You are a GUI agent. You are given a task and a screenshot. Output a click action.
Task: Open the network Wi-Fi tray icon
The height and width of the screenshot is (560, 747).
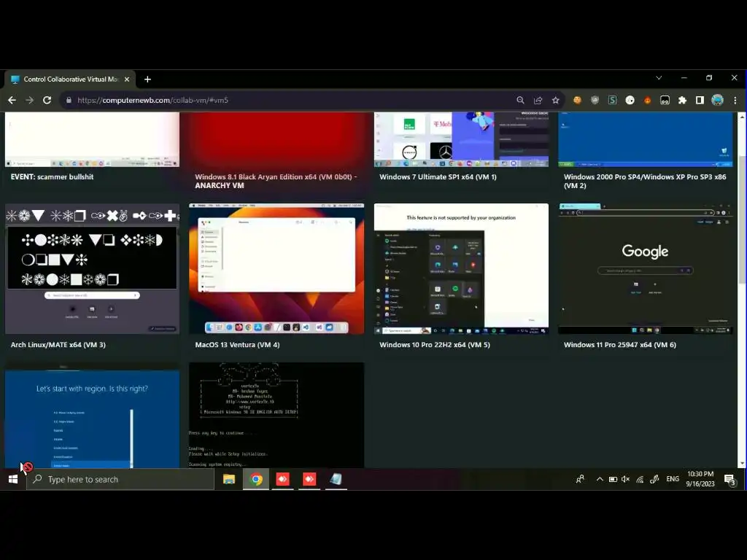[x=640, y=480]
